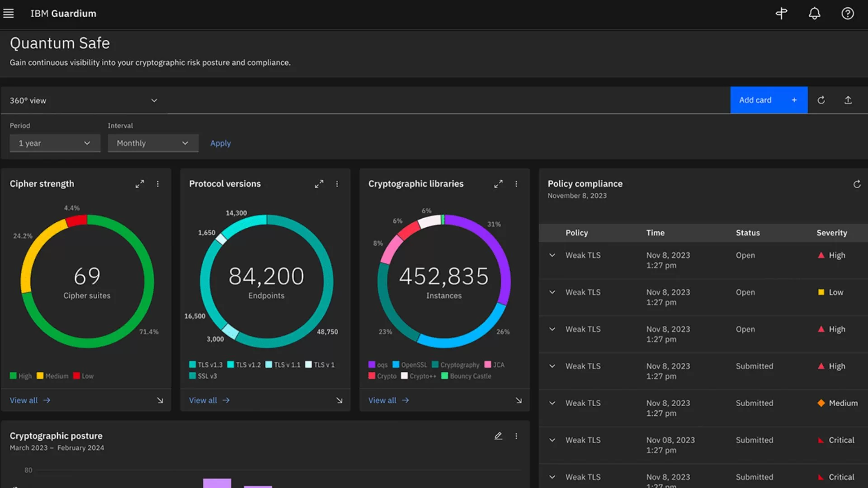868x488 pixels.
Task: Click the help icon in top navigation
Action: tap(847, 13)
